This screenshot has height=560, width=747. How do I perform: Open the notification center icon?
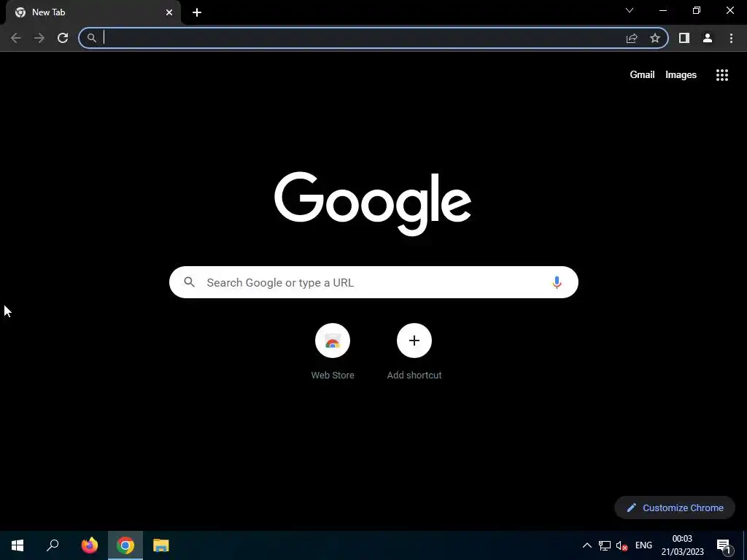[723, 545]
